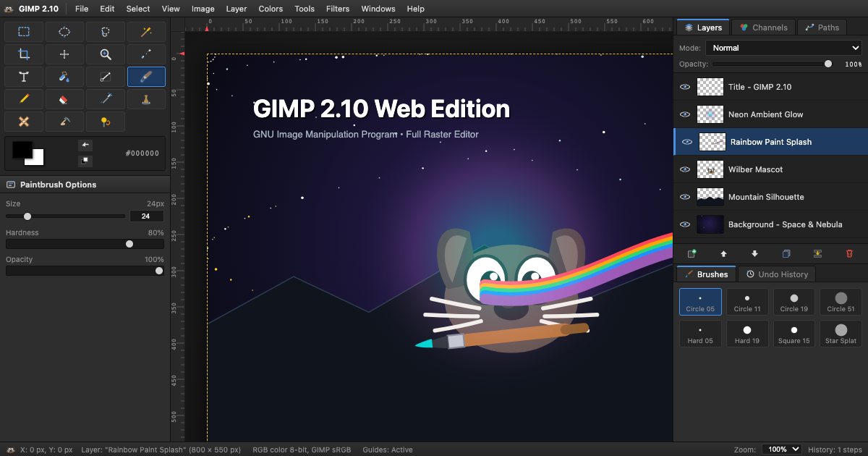The height and width of the screenshot is (456, 868).
Task: Raise the selected layer with up arrow
Action: click(x=723, y=254)
